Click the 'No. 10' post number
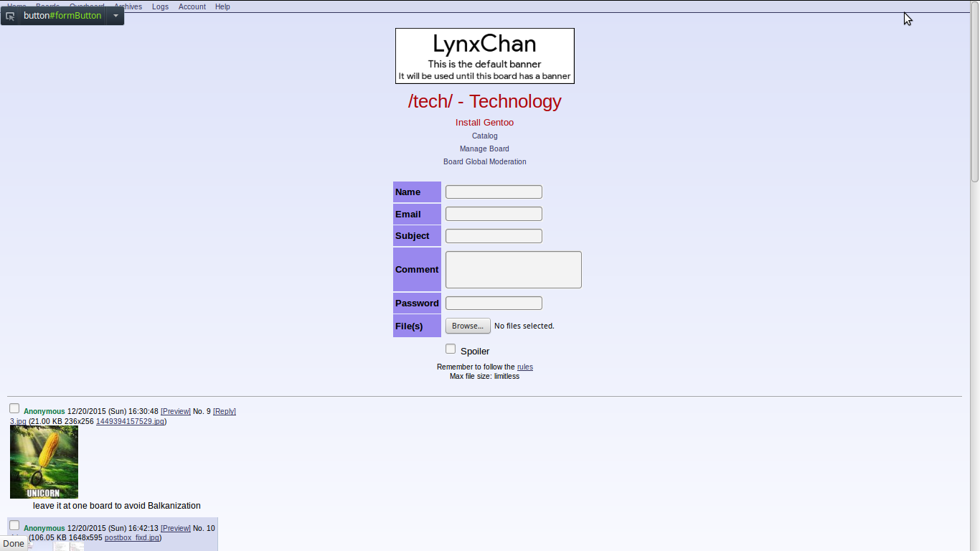This screenshot has width=980, height=551. pos(204,528)
